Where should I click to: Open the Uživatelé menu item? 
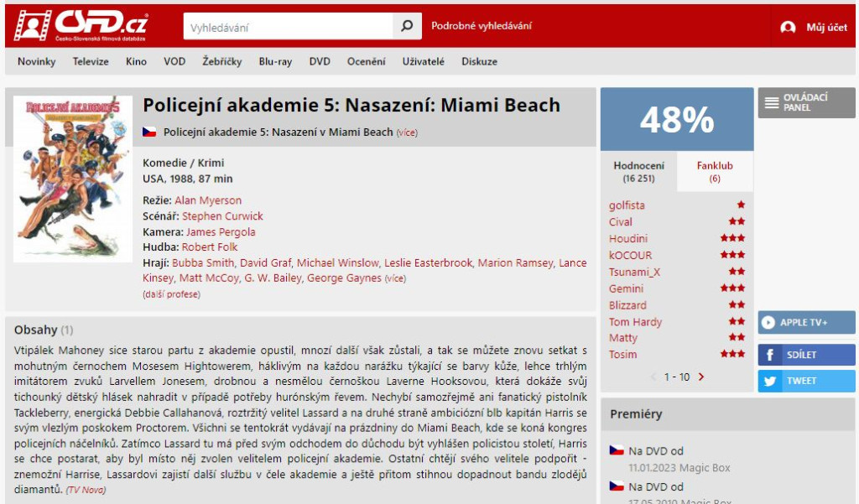coord(423,61)
